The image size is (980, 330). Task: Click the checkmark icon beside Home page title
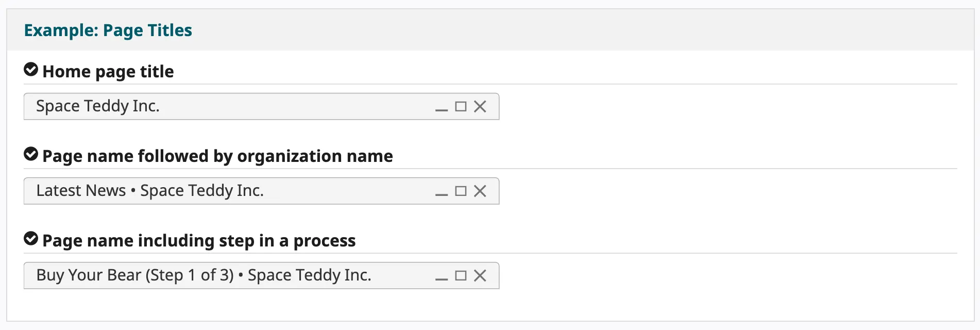coord(31,69)
